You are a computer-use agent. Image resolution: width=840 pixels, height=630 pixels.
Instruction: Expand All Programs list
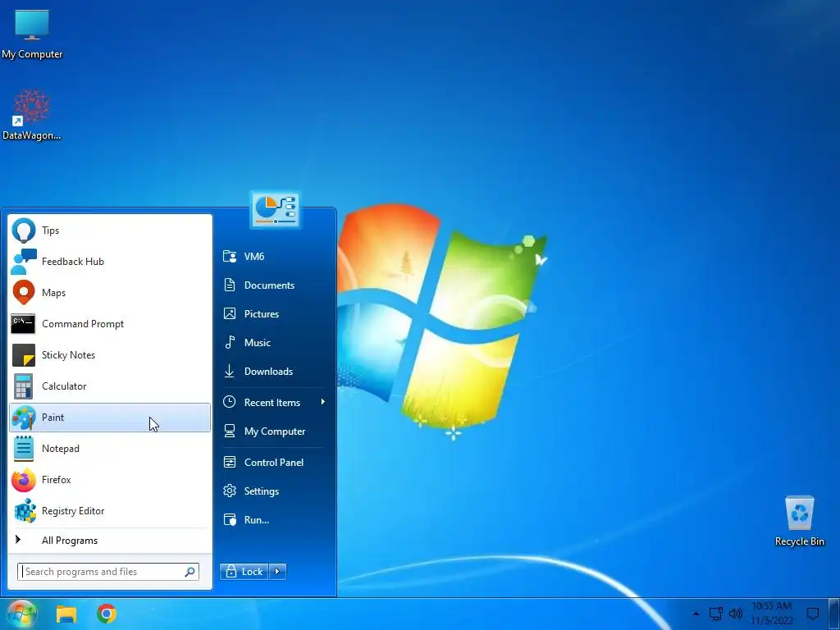tap(110, 541)
